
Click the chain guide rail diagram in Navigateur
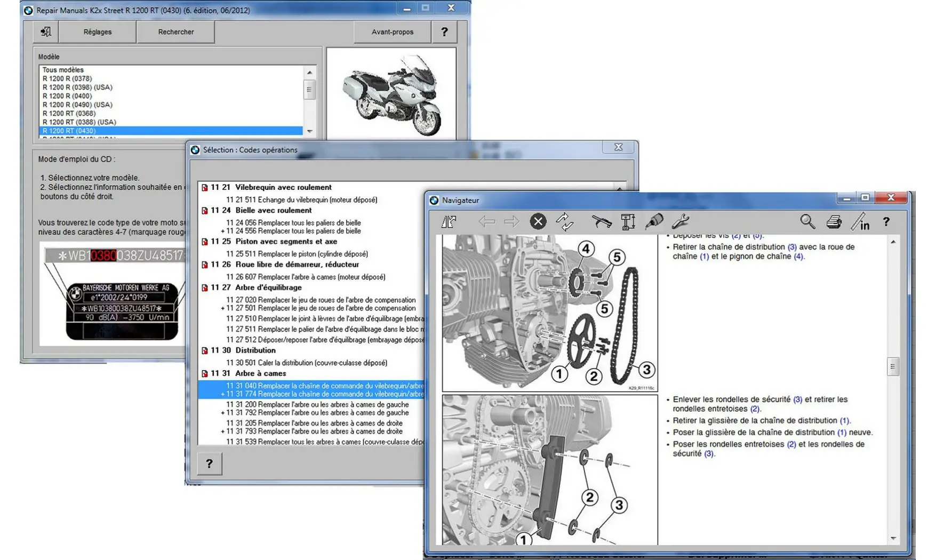[x=550, y=470]
